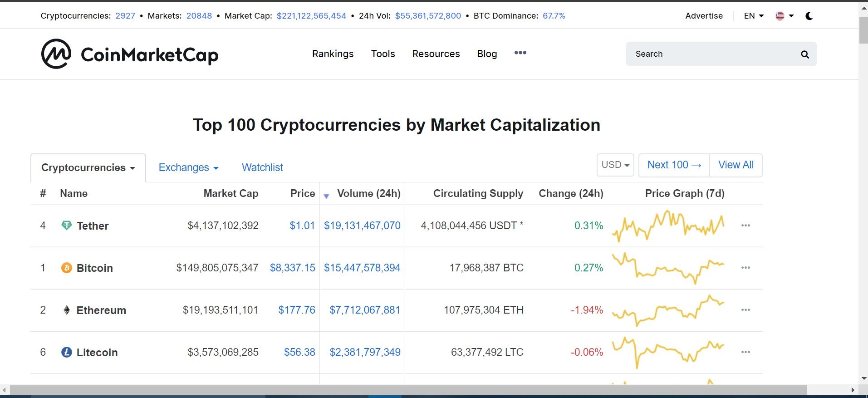Click the Tether coin icon
Screen dimensions: 868x398
coord(67,226)
